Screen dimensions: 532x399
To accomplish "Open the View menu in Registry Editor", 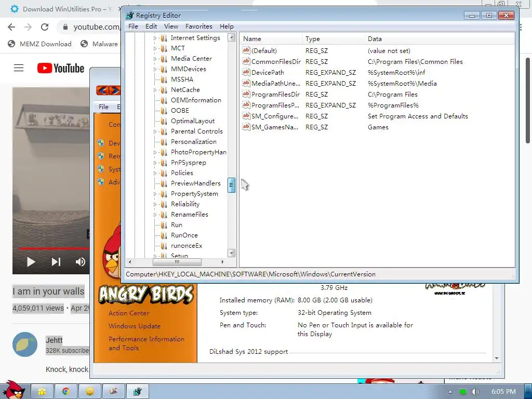I will 171,26.
